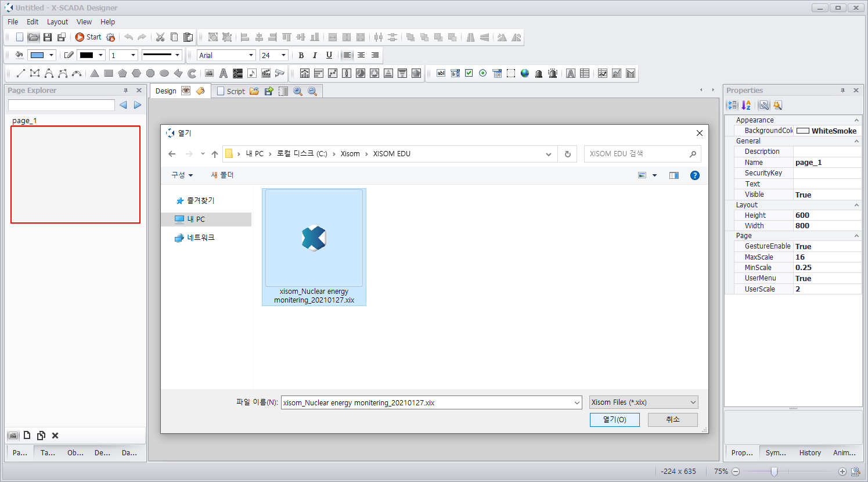
Task: Open the Arial font dropdown
Action: click(x=251, y=55)
